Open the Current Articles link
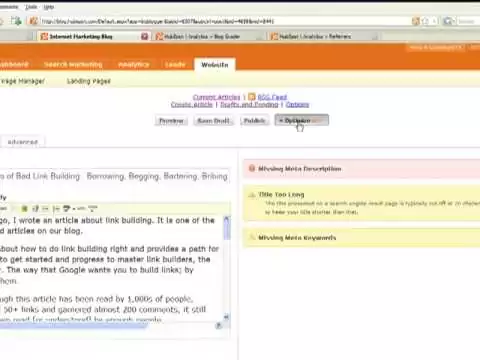480x360 pixels. (x=216, y=97)
